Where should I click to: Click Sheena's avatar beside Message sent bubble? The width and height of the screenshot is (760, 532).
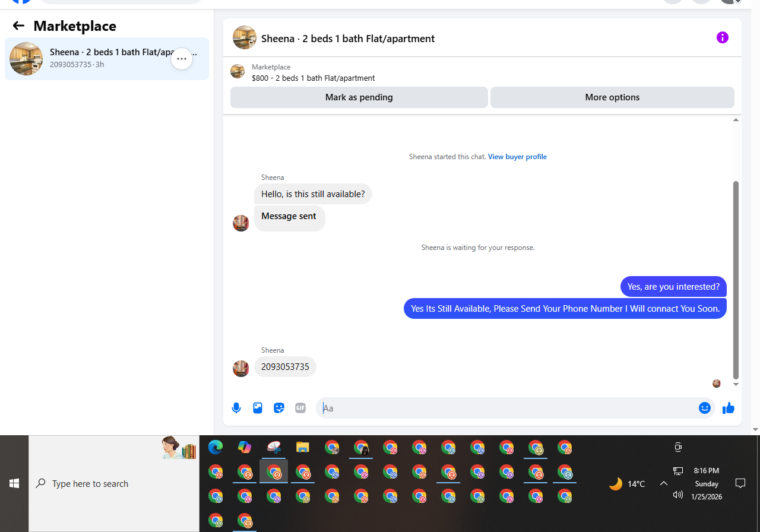tap(240, 223)
